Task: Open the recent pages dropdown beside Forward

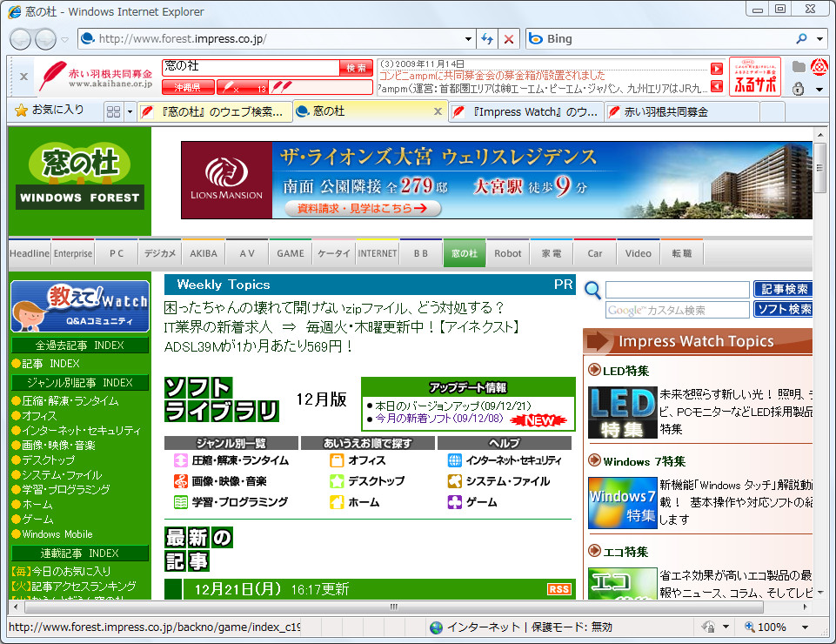Action: [x=65, y=39]
